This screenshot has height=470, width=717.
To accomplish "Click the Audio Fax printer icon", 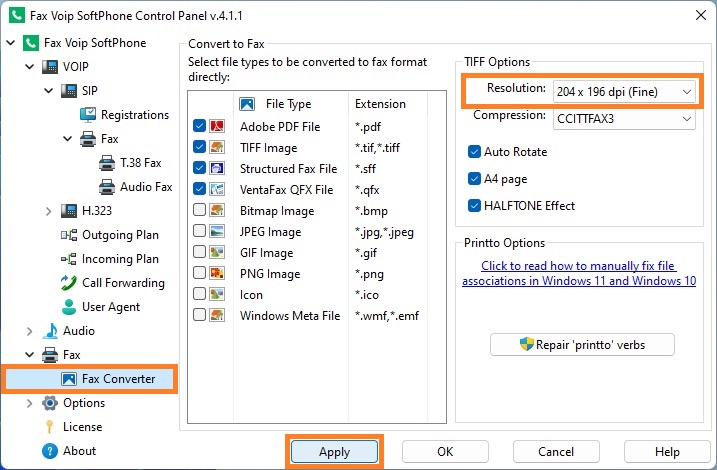I will 107,187.
